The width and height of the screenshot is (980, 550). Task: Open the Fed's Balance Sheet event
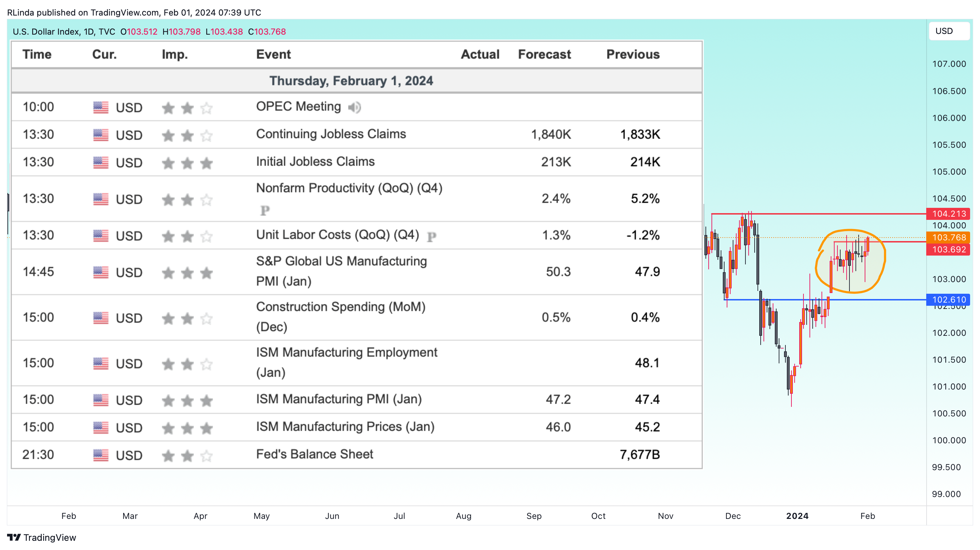[x=315, y=454]
